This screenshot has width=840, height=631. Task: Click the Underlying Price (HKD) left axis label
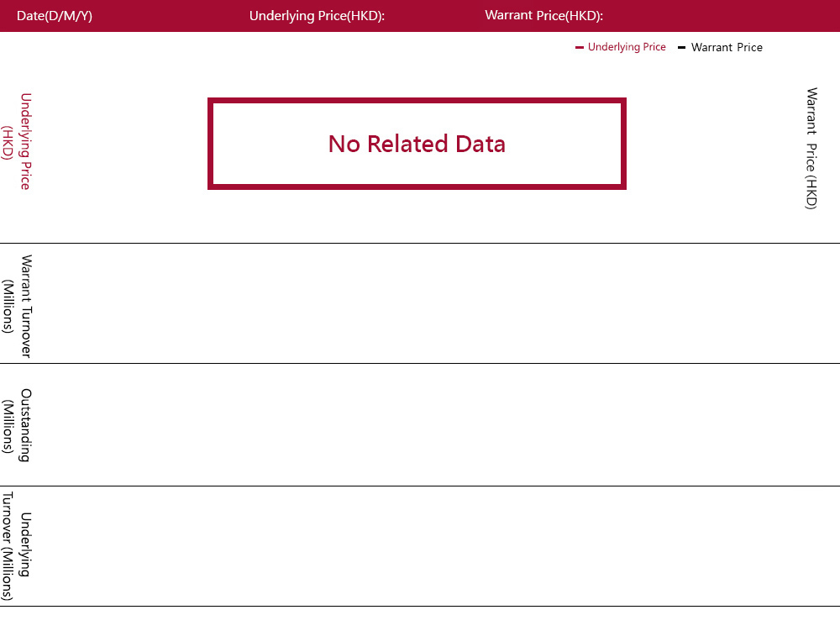[x=17, y=141]
